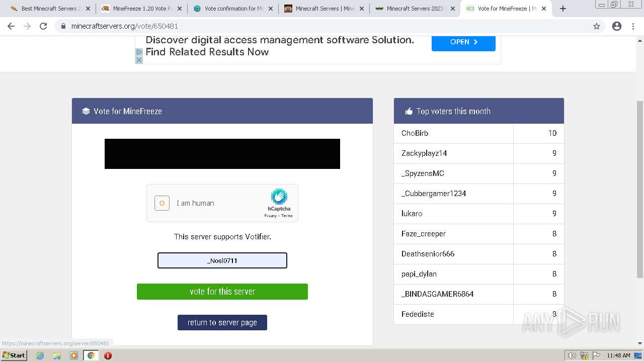This screenshot has height=362, width=644.
Task: Close the MineFreeze 1.20 Vote tab
Action: pos(179,9)
